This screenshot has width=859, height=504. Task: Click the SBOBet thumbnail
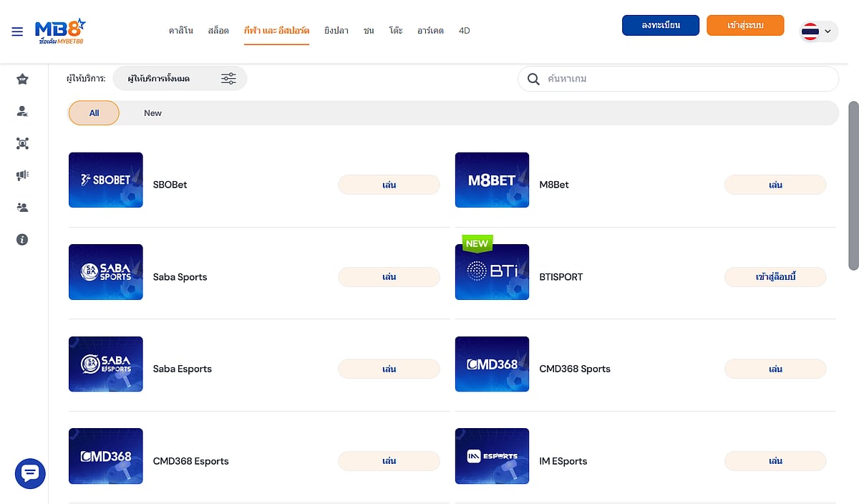(x=106, y=180)
